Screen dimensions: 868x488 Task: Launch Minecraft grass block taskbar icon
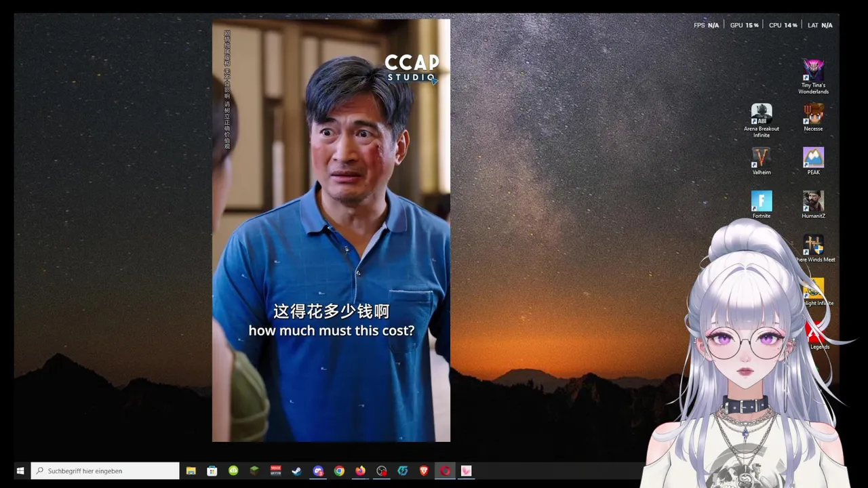coord(254,470)
